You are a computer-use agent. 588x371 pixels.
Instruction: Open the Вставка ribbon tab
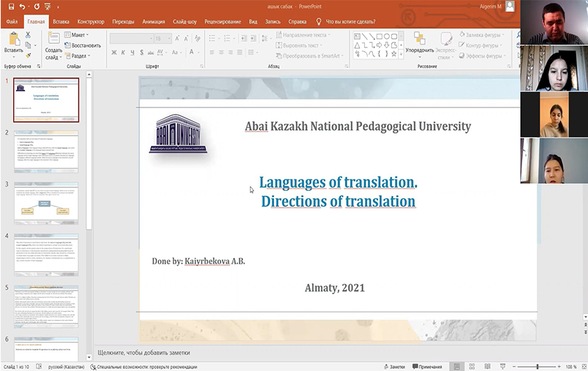point(61,22)
